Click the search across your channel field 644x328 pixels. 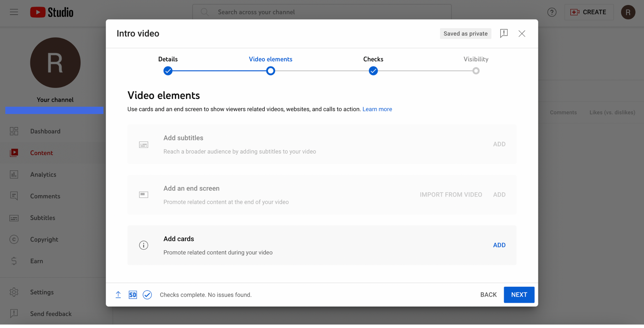click(x=322, y=12)
